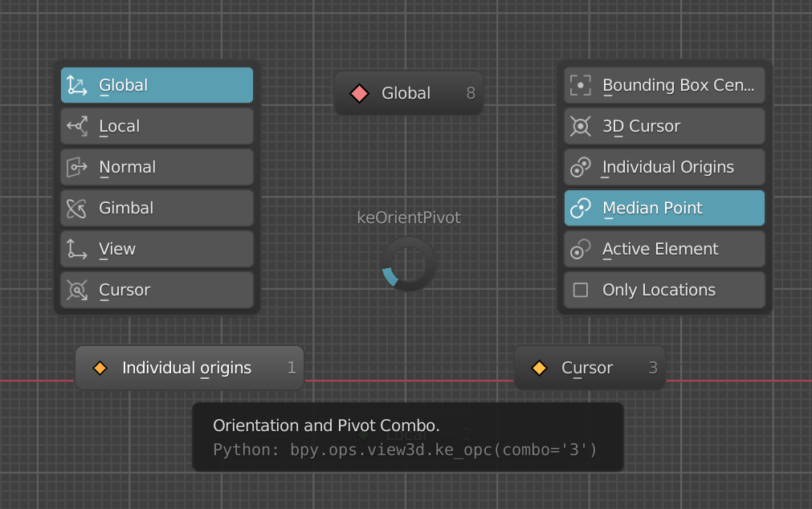The width and height of the screenshot is (812, 509).
Task: Click the View orientation icon
Action: click(x=77, y=249)
